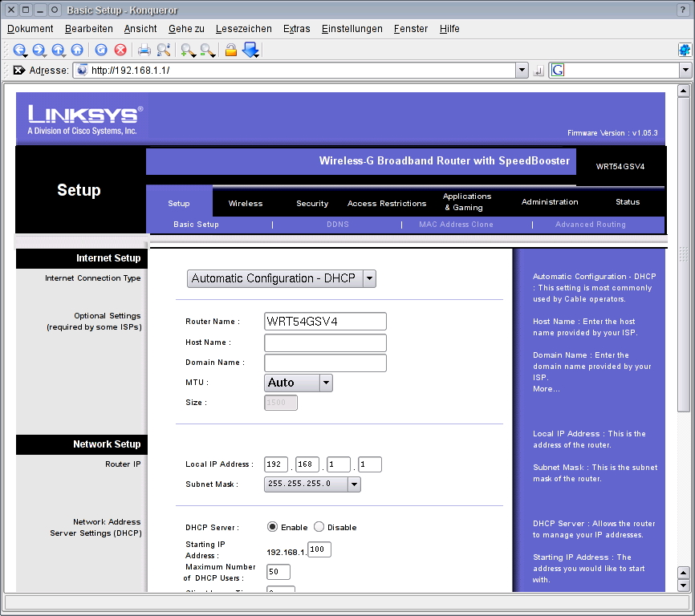The height and width of the screenshot is (616, 695).
Task: Open the Dokument menu
Action: pyautogui.click(x=30, y=29)
